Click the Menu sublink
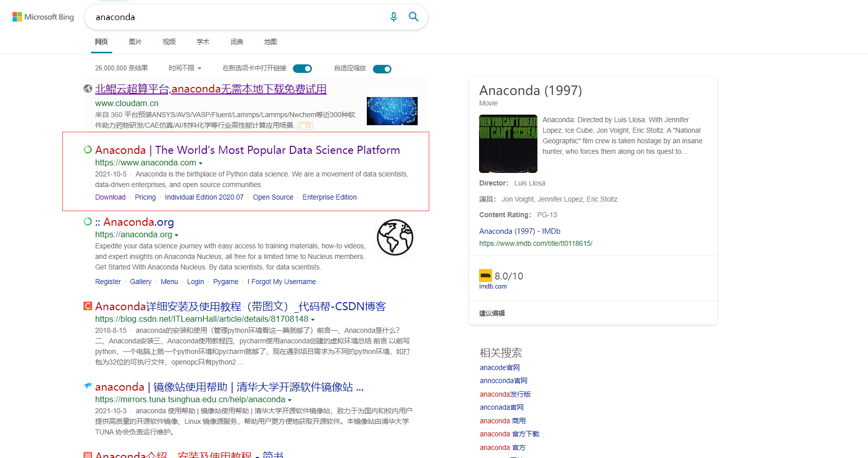868x458 pixels. point(170,282)
